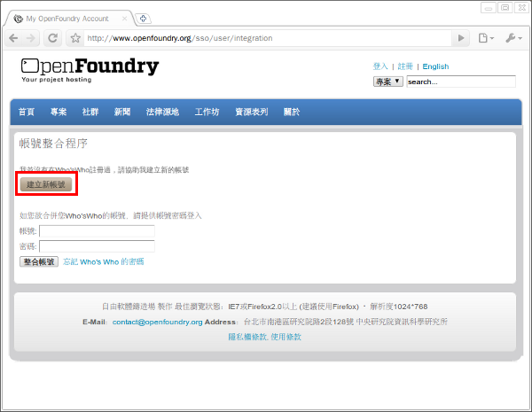
Task: Open the 首頁 navigation item
Action: click(x=27, y=112)
